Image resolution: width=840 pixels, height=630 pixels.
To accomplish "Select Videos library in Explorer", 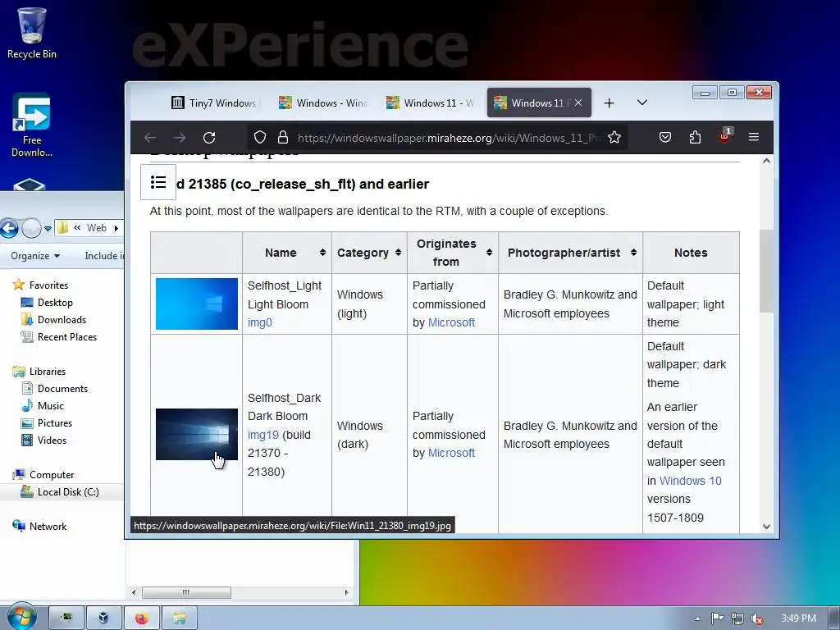I will [x=52, y=441].
